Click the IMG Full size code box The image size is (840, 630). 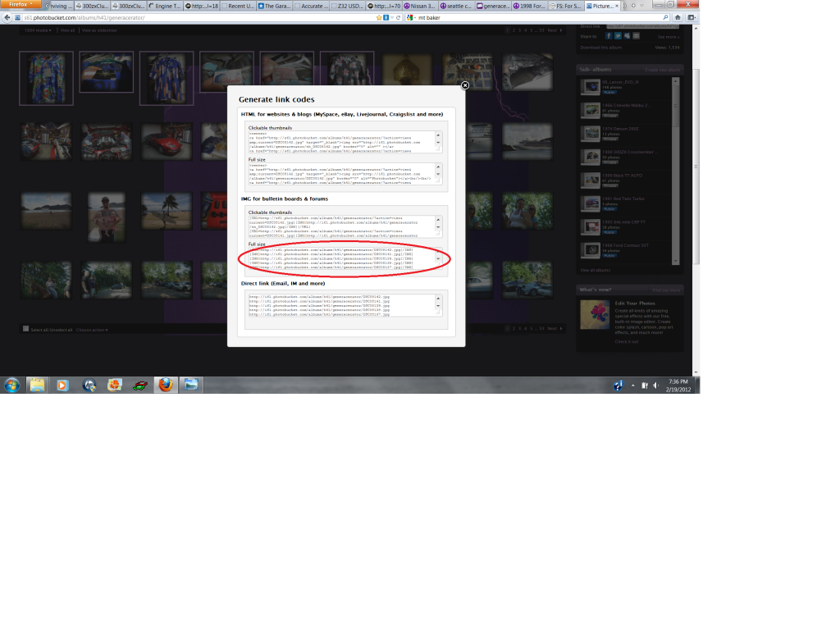tap(345, 258)
